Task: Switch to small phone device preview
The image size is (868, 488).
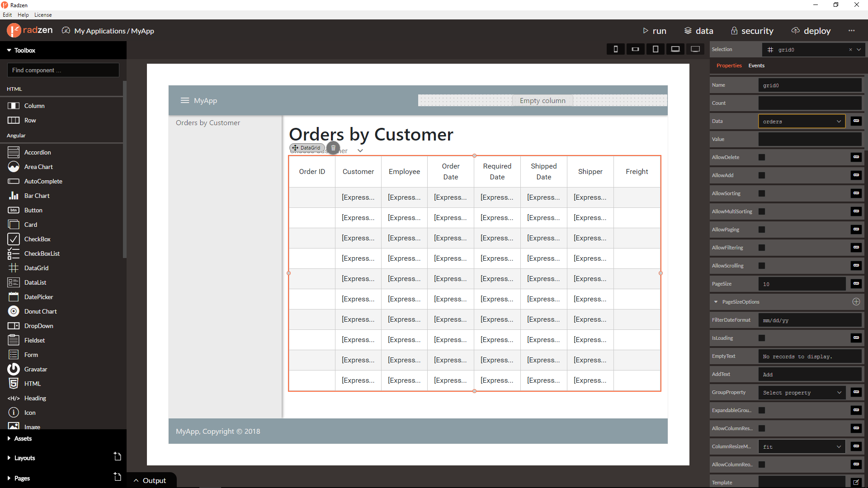Action: pyautogui.click(x=615, y=49)
